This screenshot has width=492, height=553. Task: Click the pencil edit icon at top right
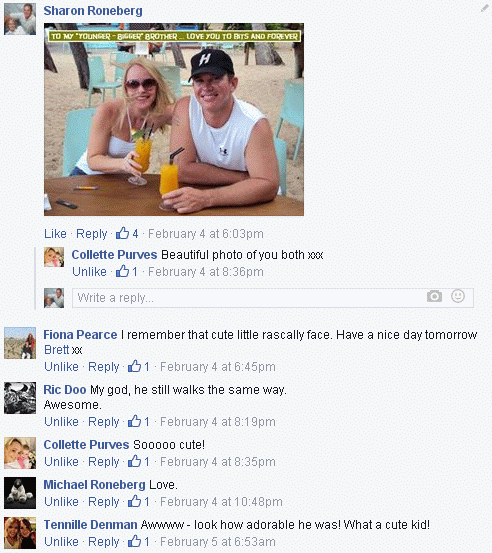pyautogui.click(x=485, y=8)
